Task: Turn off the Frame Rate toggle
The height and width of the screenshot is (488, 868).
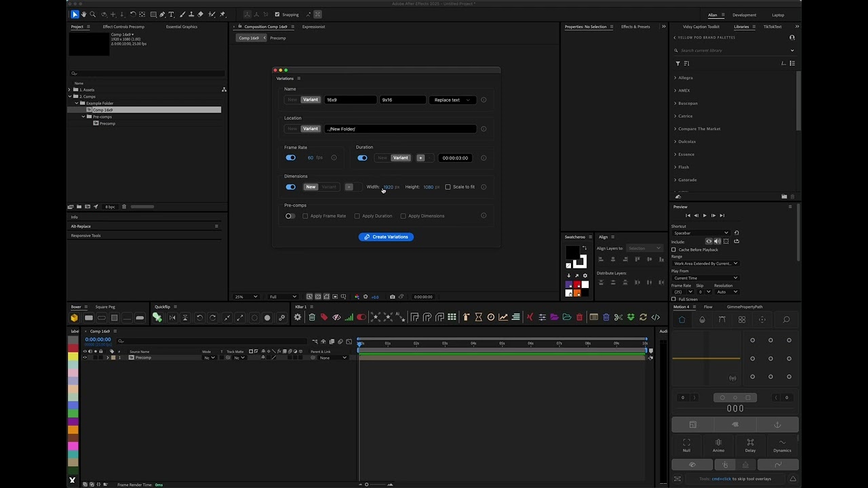Action: [x=291, y=158]
